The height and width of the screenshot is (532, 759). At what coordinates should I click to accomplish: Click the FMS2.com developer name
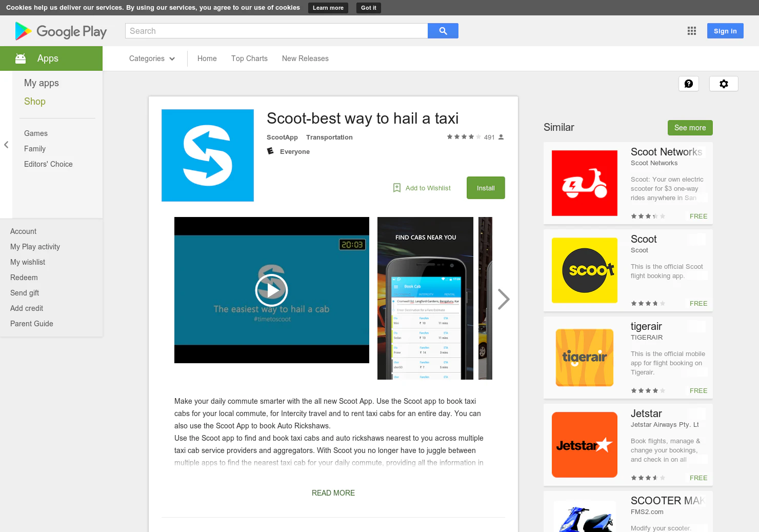[x=647, y=512]
